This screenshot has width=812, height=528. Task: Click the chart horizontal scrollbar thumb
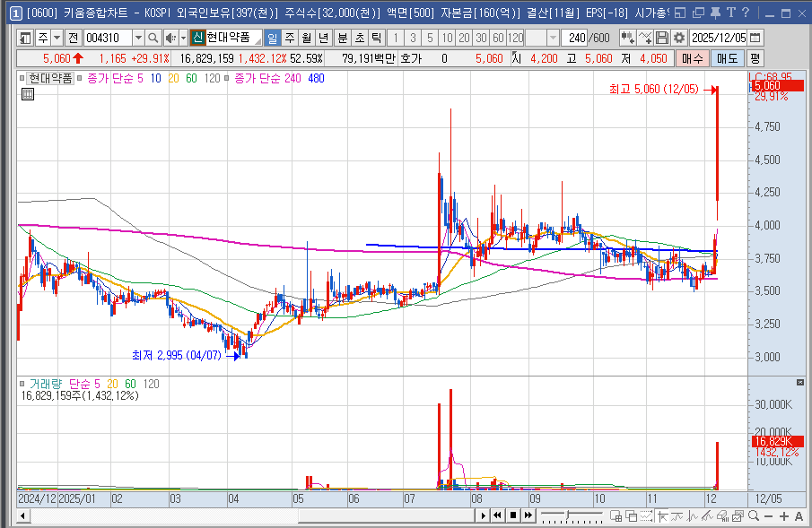386,515
